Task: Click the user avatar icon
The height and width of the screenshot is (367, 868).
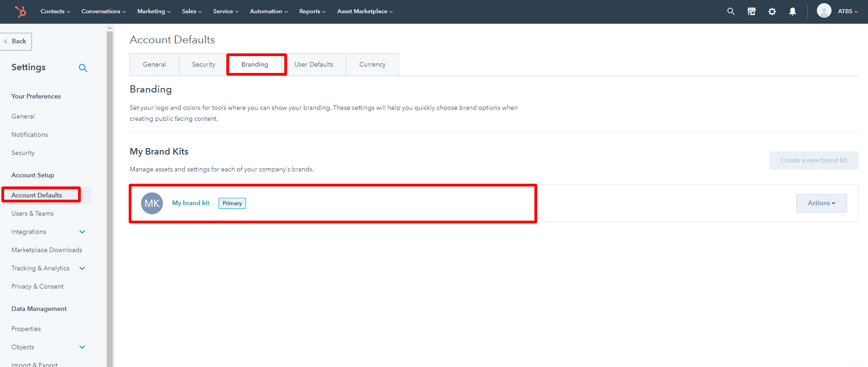Action: [824, 11]
